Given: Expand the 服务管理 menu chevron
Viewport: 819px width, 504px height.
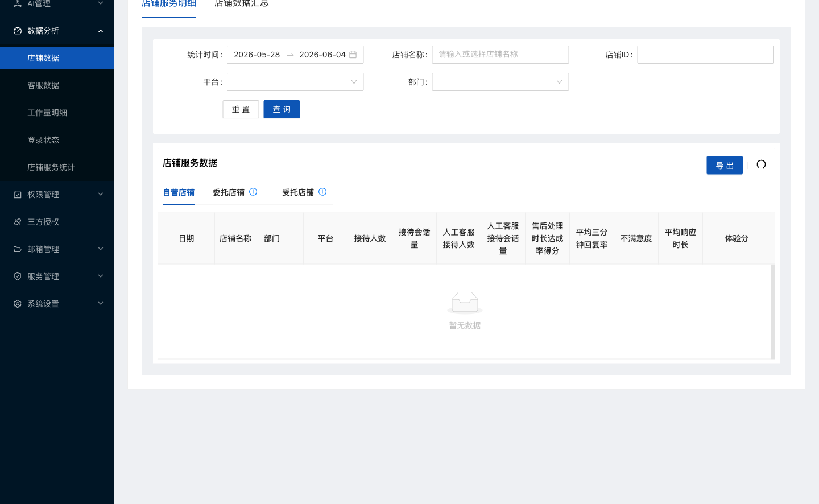Looking at the screenshot, I should click(x=101, y=276).
